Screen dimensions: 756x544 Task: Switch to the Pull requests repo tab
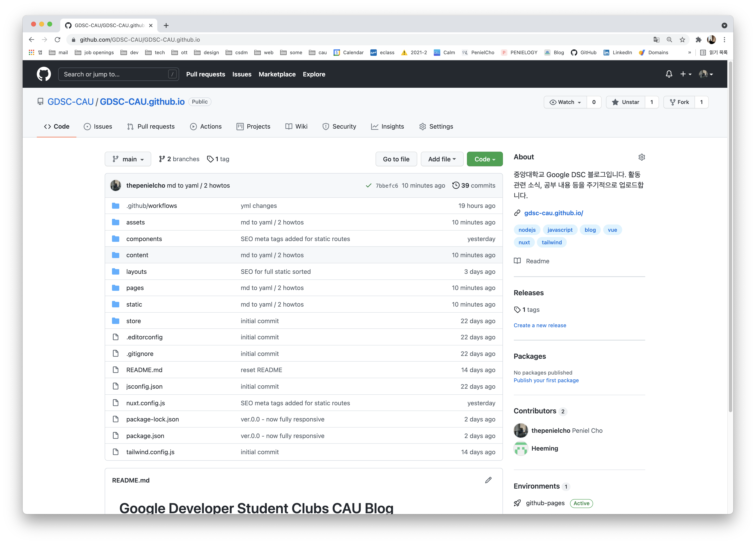point(151,126)
